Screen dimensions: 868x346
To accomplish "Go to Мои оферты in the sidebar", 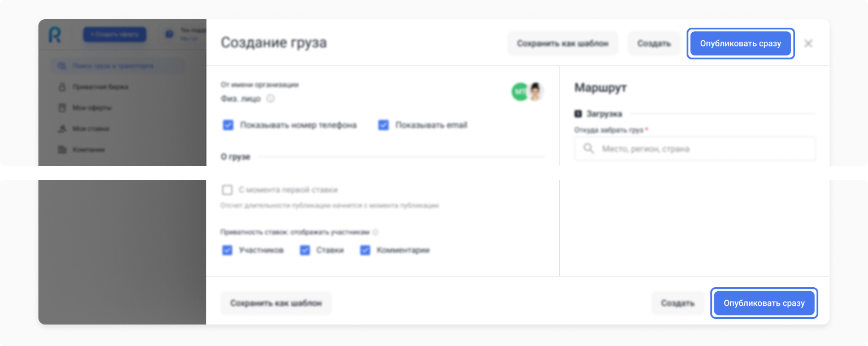I will click(92, 108).
